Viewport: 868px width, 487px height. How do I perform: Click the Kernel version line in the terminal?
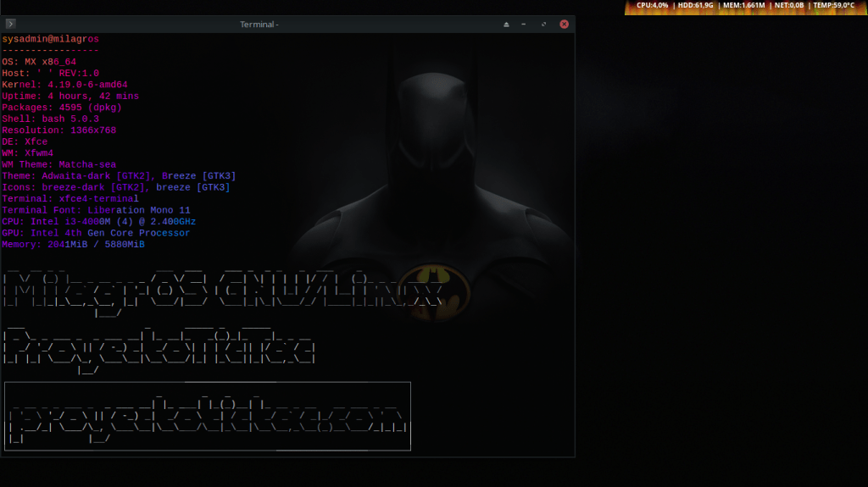(64, 85)
